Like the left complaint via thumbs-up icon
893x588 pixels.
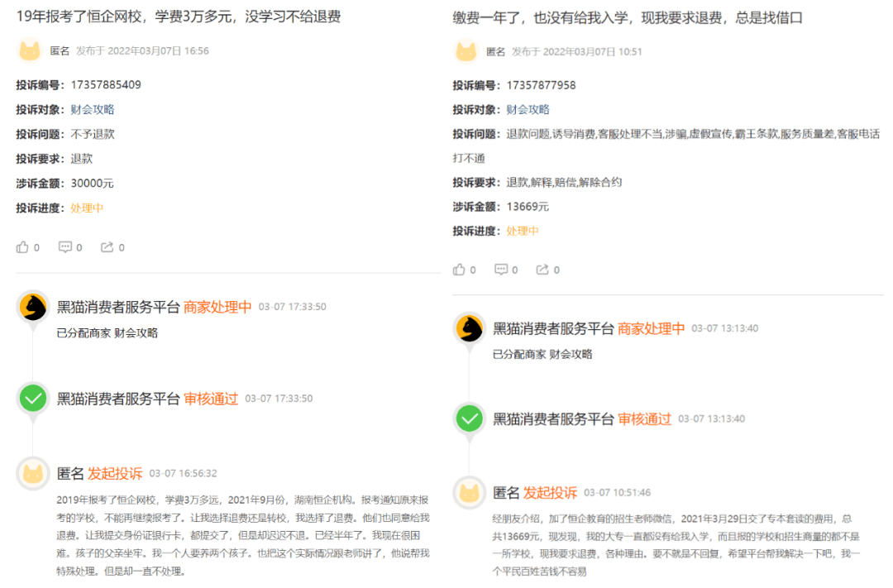click(x=22, y=246)
